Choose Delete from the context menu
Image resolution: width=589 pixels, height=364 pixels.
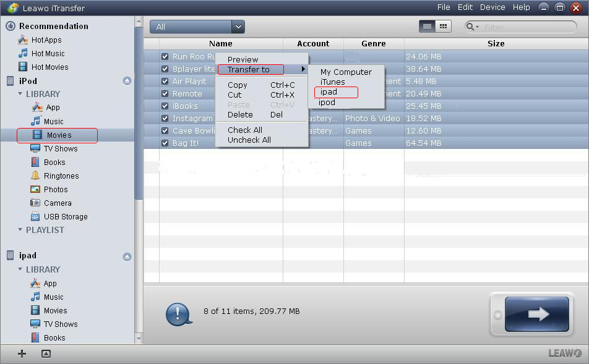pyautogui.click(x=240, y=114)
